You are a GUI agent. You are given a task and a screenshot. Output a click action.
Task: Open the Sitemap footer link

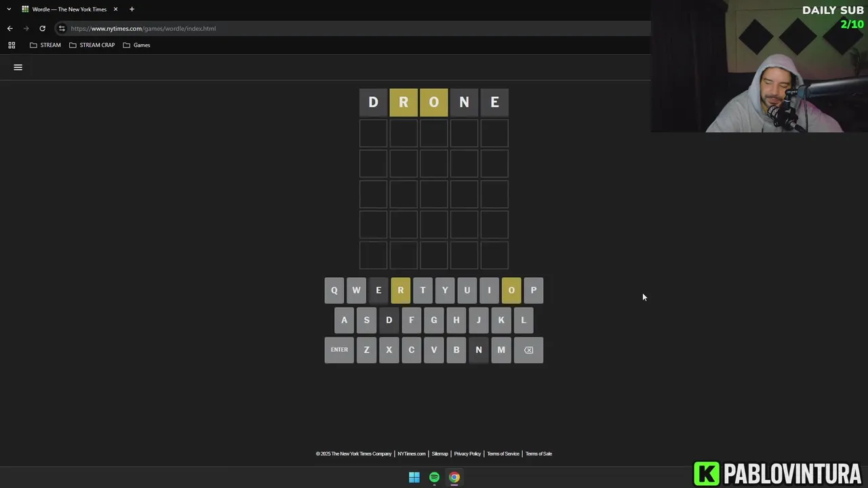click(x=440, y=453)
